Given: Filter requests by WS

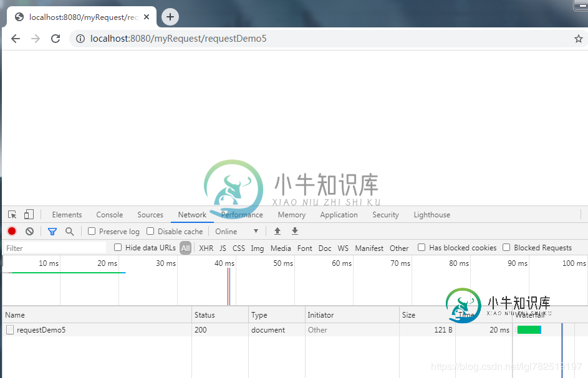Looking at the screenshot, I should coord(343,248).
